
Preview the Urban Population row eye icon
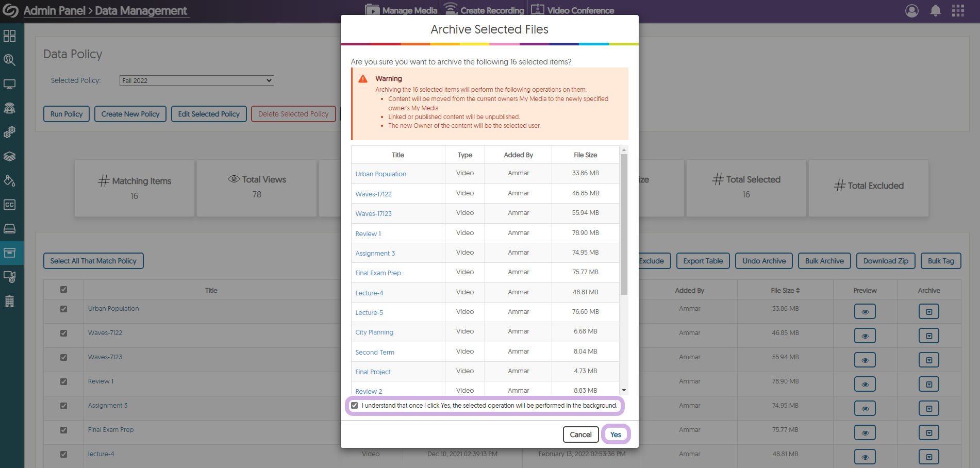pyautogui.click(x=865, y=312)
